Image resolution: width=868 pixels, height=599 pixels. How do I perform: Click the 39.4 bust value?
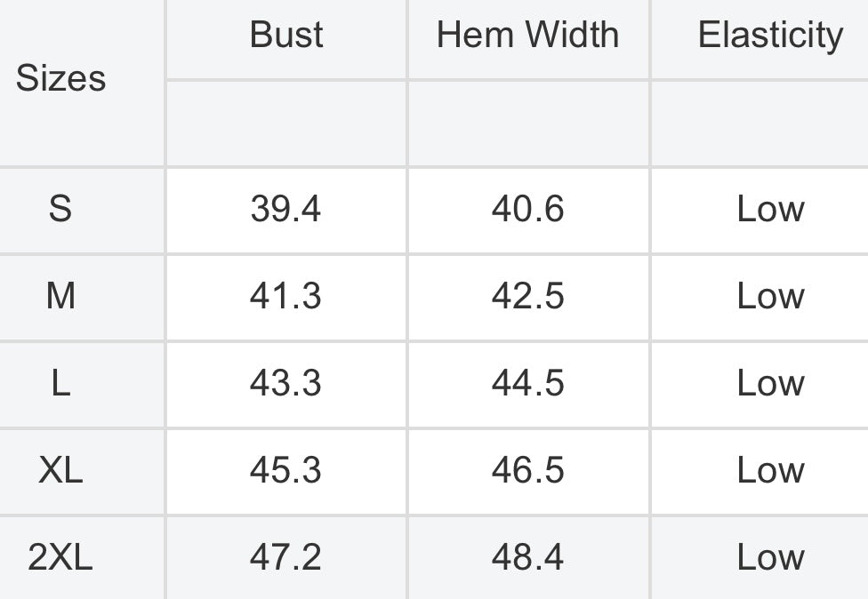tap(285, 209)
